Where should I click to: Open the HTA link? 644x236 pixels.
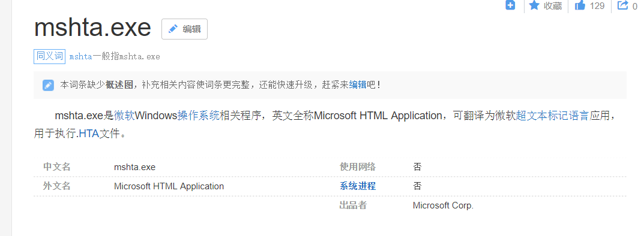[89, 134]
